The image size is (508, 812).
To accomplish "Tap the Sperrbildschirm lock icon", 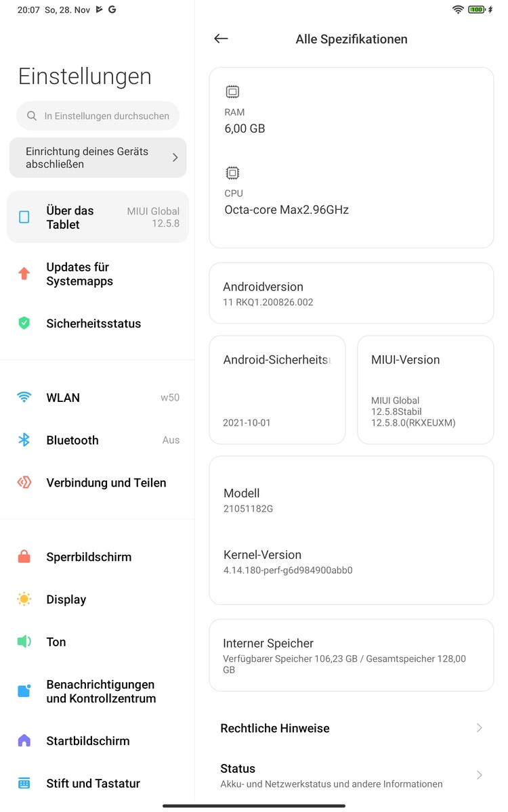I will tap(24, 558).
